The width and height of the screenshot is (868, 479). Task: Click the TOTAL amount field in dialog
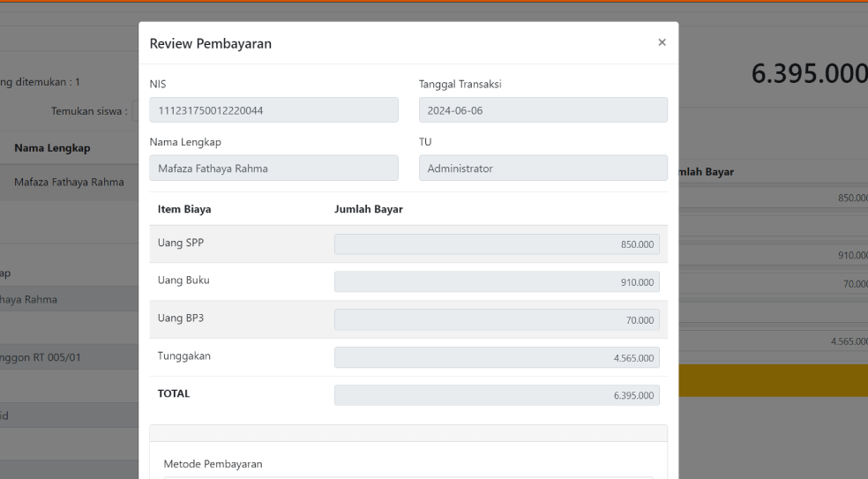(497, 395)
